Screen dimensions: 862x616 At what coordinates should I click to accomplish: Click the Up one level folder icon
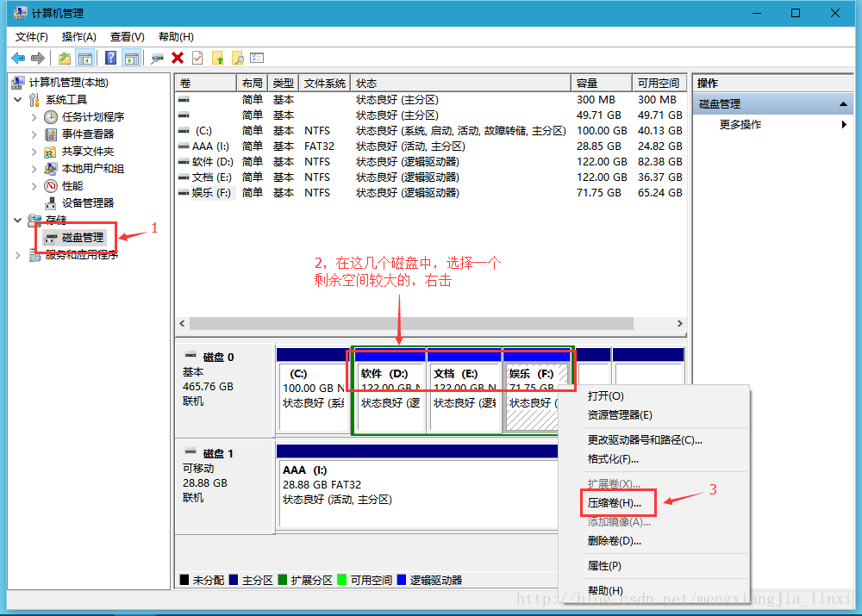[65, 58]
